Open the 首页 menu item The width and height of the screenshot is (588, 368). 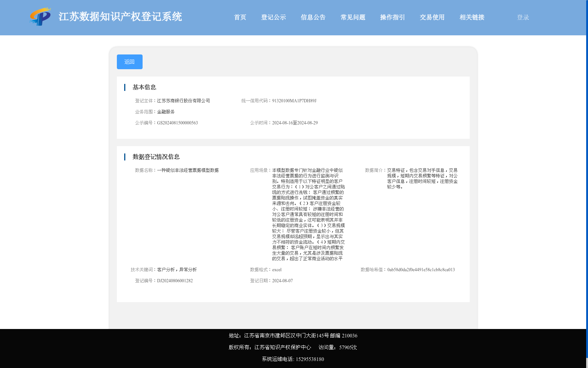(x=240, y=17)
